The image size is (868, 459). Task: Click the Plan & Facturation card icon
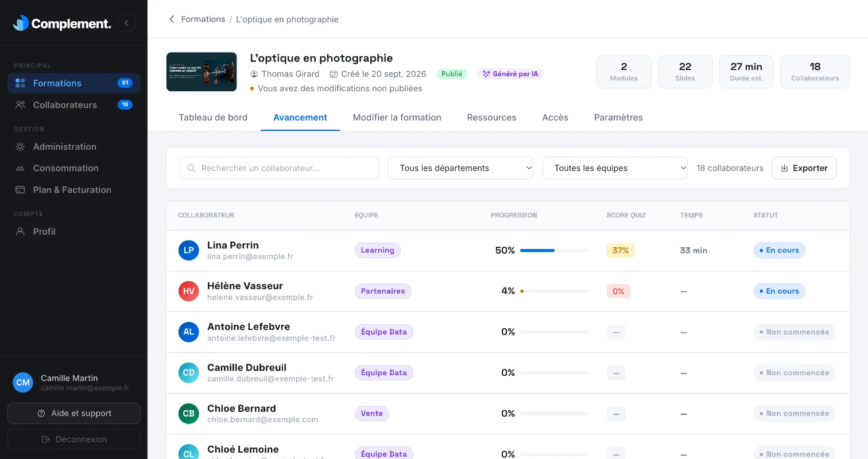click(x=20, y=190)
